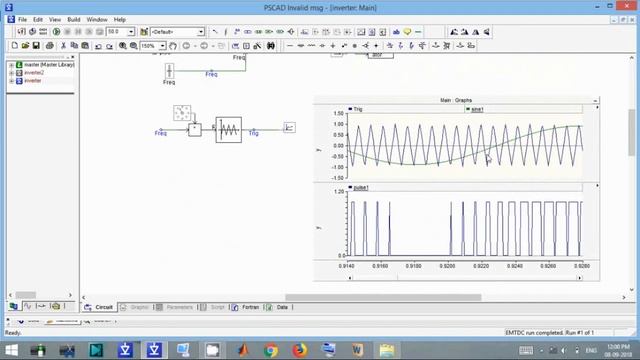Toggle the pulse1 curve legend marker
This screenshot has height=360, width=640.
[350, 187]
